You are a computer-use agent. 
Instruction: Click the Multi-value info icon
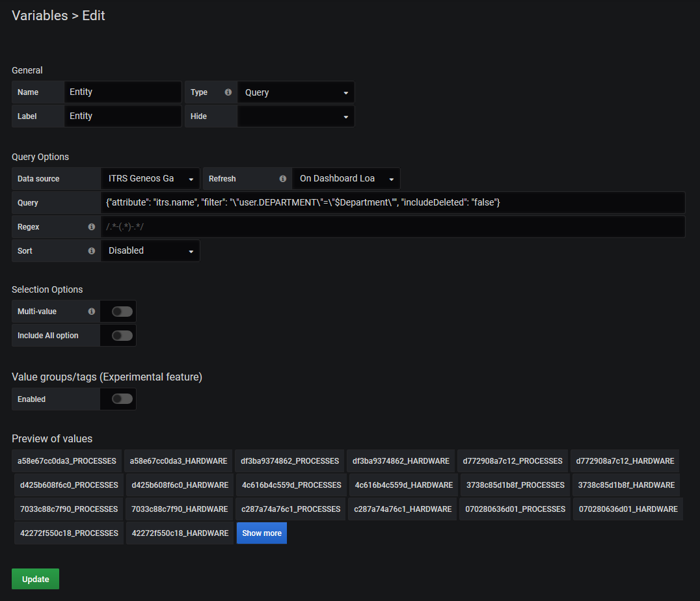(92, 312)
